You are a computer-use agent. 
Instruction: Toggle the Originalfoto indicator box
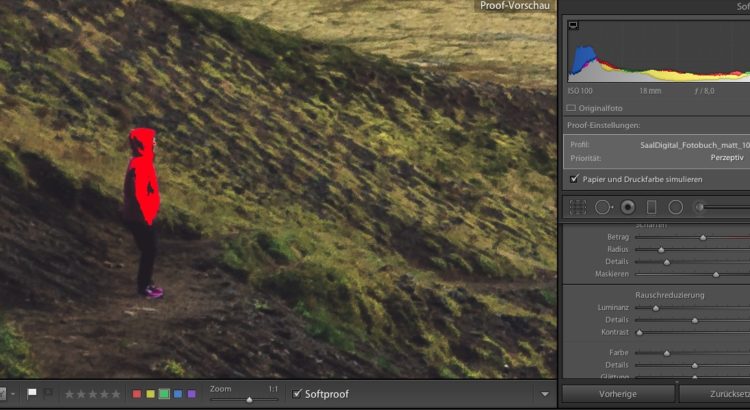coord(571,107)
